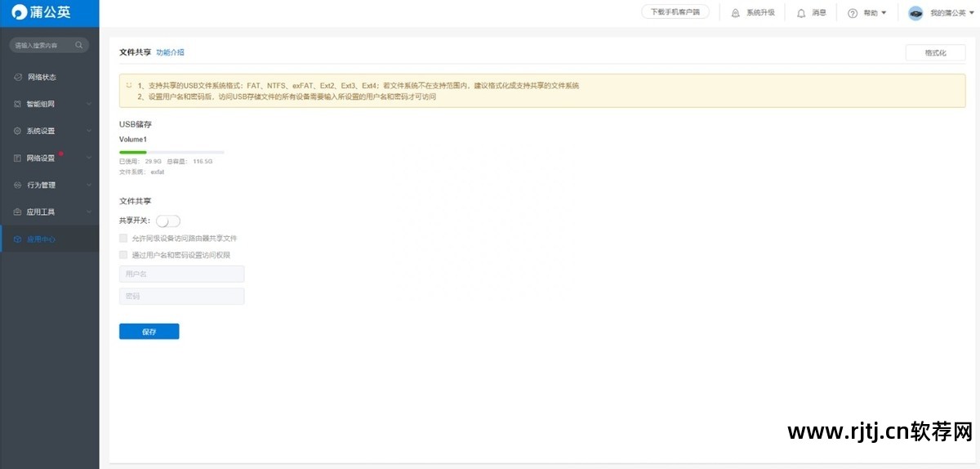
Task: Click the 蒲公英 logo icon
Action: point(20,12)
